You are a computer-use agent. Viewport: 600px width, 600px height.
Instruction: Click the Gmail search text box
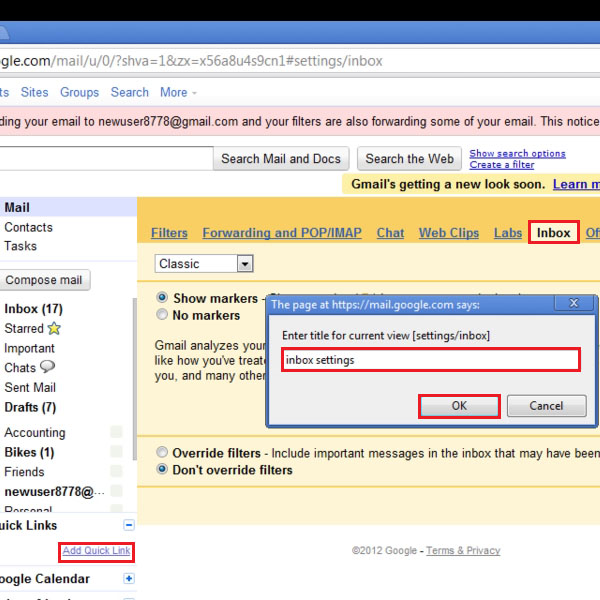click(106, 158)
